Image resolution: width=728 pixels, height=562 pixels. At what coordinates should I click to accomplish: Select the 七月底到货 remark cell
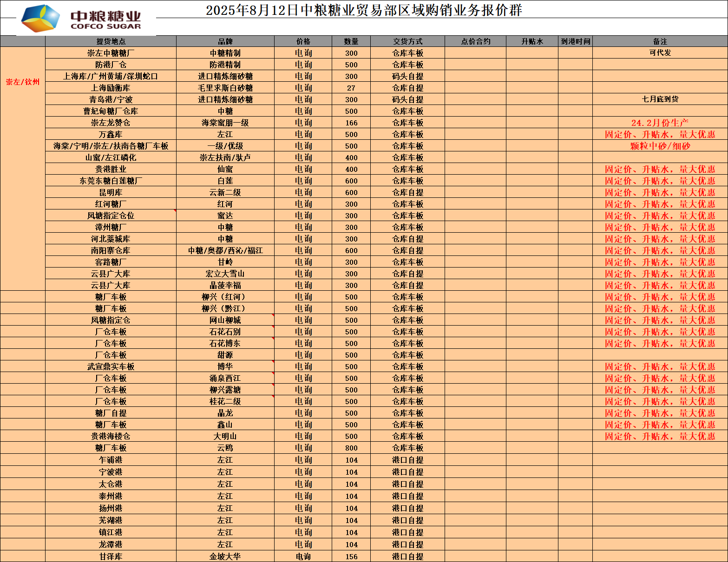point(660,99)
